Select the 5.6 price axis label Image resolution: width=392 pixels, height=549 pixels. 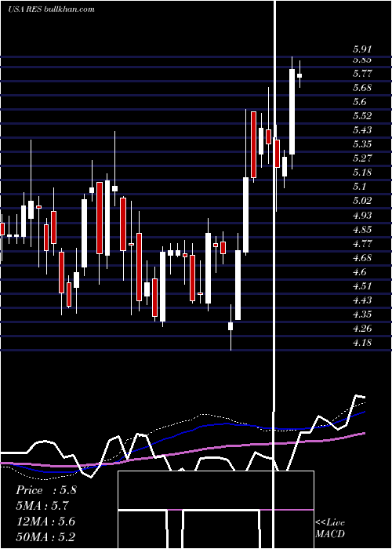(x=359, y=102)
